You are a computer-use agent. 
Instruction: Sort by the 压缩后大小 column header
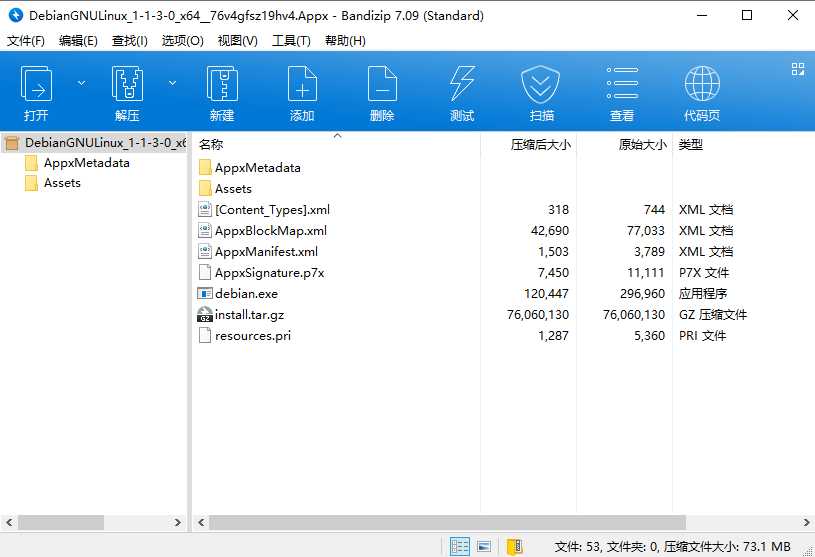click(x=529, y=144)
